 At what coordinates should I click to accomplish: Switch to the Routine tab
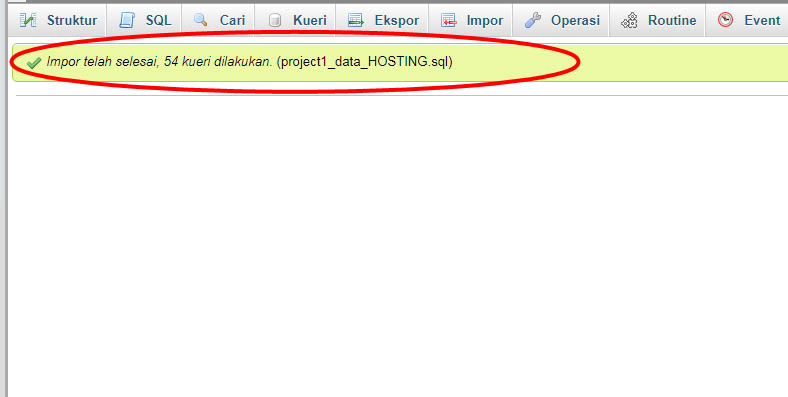(657, 20)
